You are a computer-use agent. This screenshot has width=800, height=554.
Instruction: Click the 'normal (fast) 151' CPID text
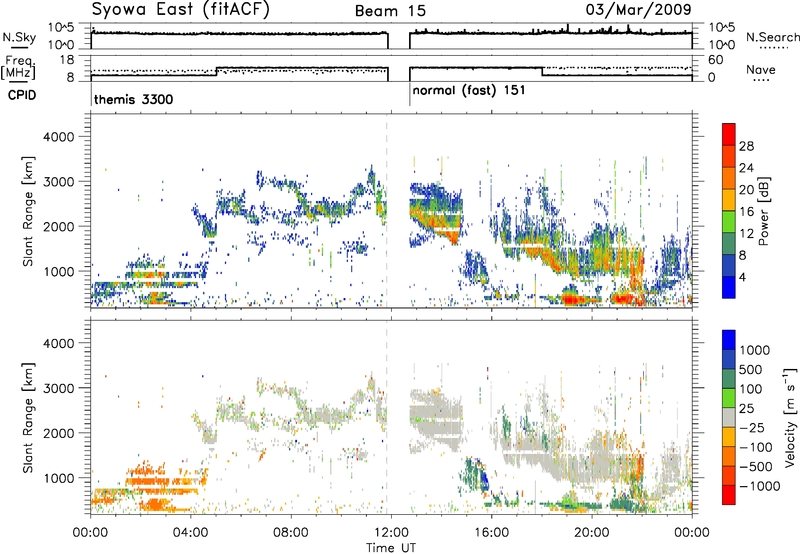469,91
